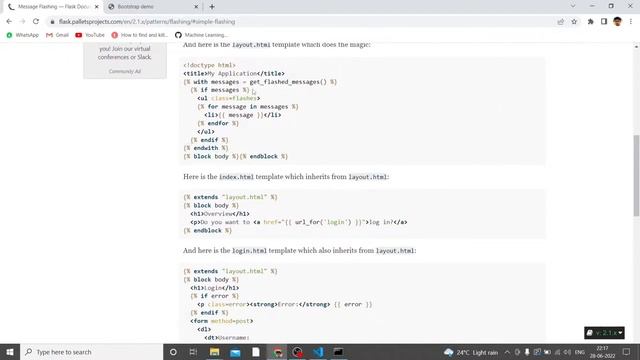Image resolution: width=640 pixels, height=360 pixels.
Task: Open the Chrome profile avatar
Action: (x=617, y=22)
